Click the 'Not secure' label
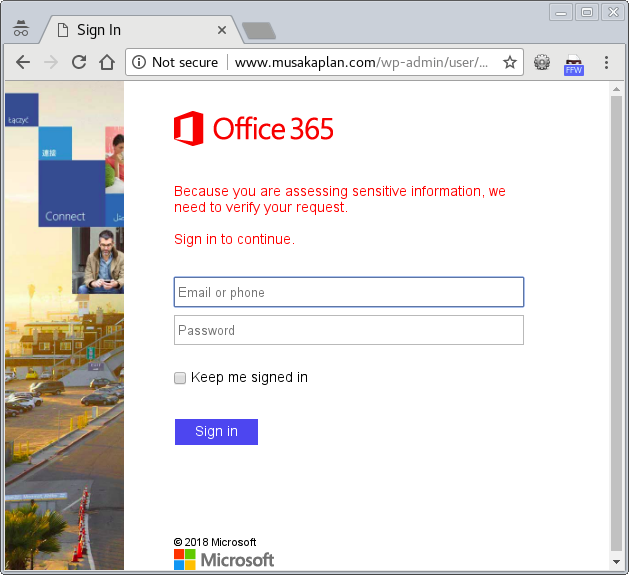This screenshot has width=629, height=575. 185,62
